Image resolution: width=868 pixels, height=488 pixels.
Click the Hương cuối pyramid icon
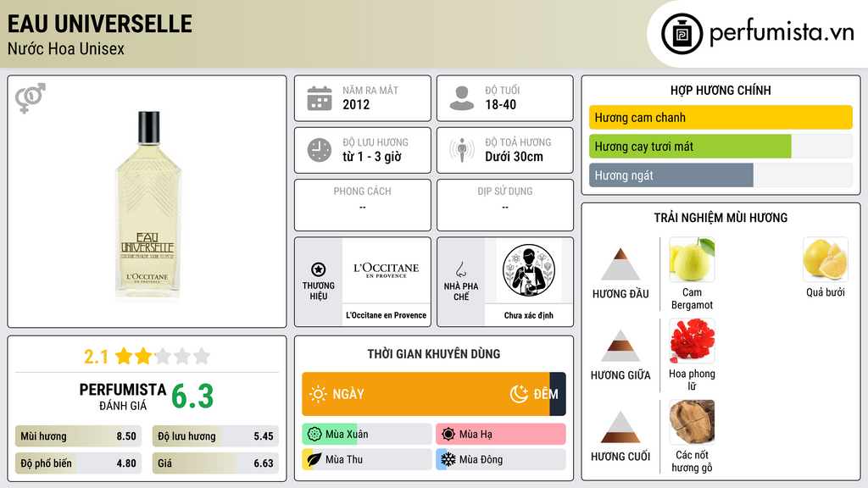pos(620,427)
